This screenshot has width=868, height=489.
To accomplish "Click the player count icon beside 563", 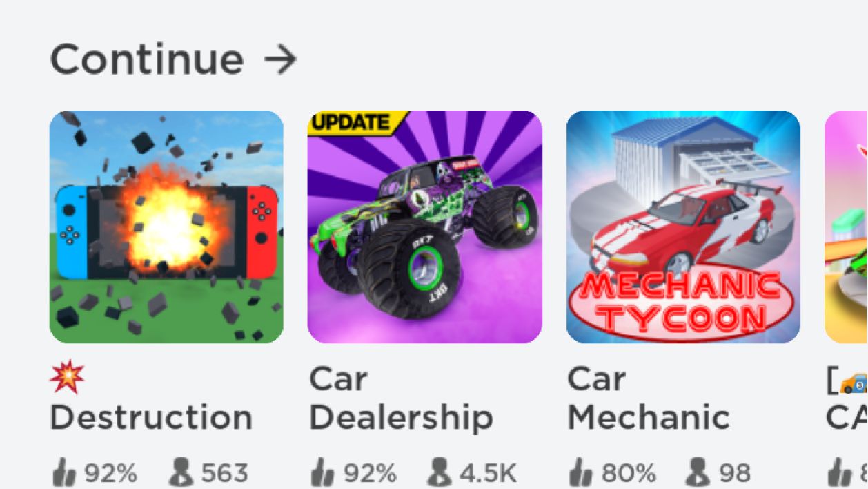I will [x=181, y=473].
